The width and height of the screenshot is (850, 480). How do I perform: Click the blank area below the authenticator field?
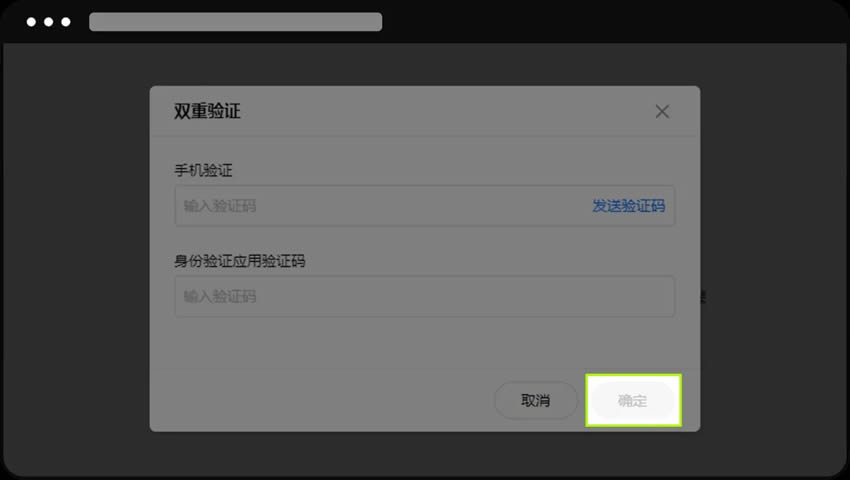[424, 343]
